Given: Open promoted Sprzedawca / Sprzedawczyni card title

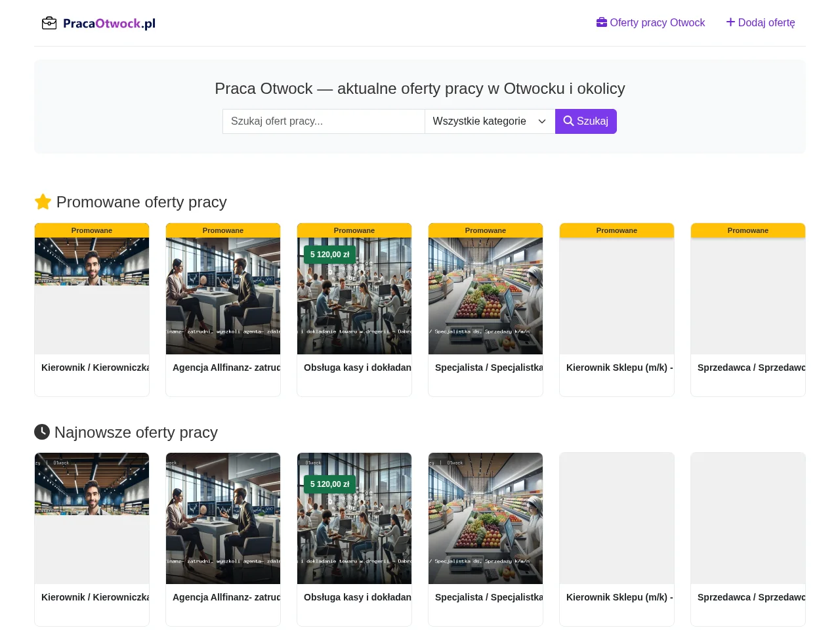Looking at the screenshot, I should 751,367.
